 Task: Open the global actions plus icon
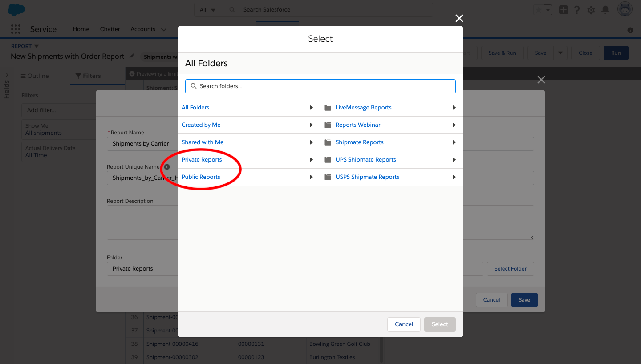point(564,10)
